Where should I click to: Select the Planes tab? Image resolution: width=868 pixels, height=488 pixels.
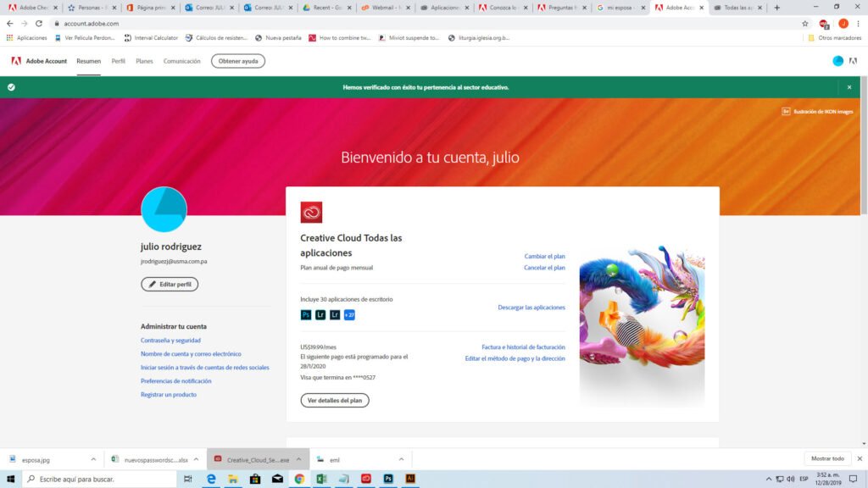(143, 60)
